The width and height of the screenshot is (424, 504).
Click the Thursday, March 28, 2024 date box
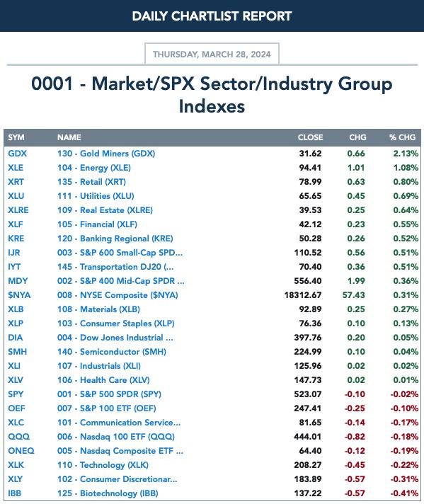(212, 54)
